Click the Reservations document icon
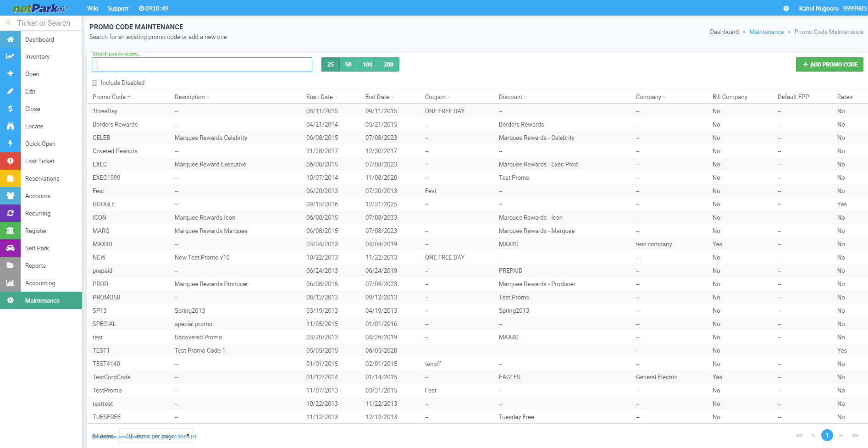The width and height of the screenshot is (868, 448). click(x=10, y=178)
